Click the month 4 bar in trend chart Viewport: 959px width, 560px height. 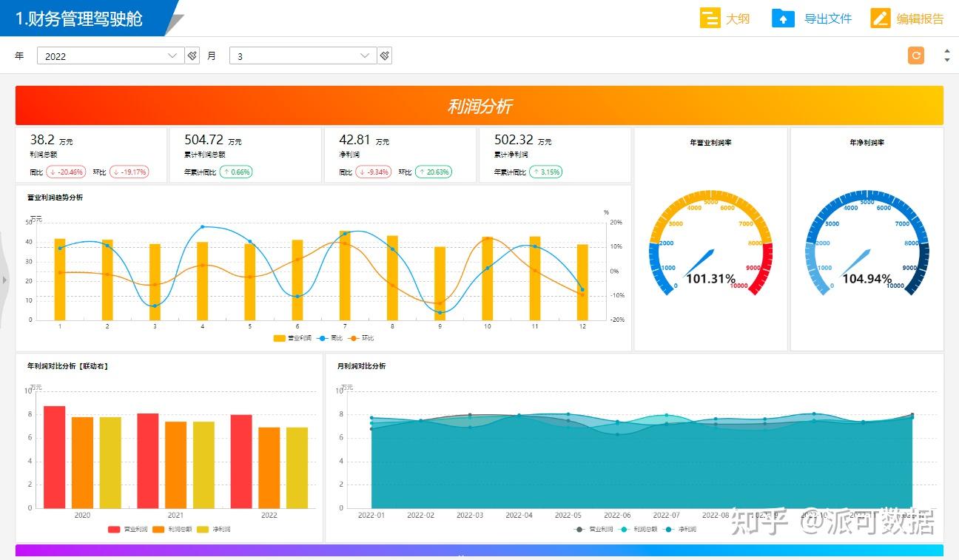202,281
